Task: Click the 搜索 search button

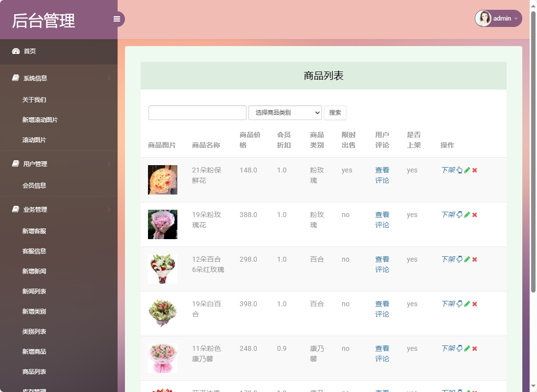Action: 335,113
